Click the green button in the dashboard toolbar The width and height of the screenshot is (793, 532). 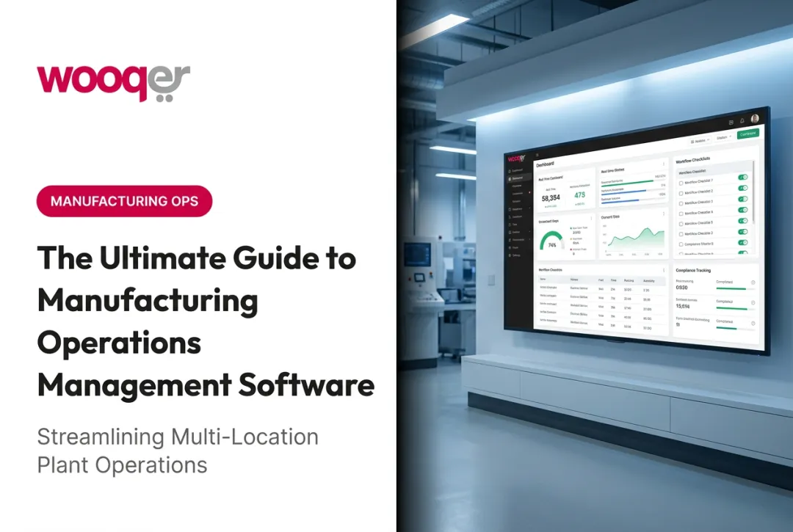tap(748, 134)
